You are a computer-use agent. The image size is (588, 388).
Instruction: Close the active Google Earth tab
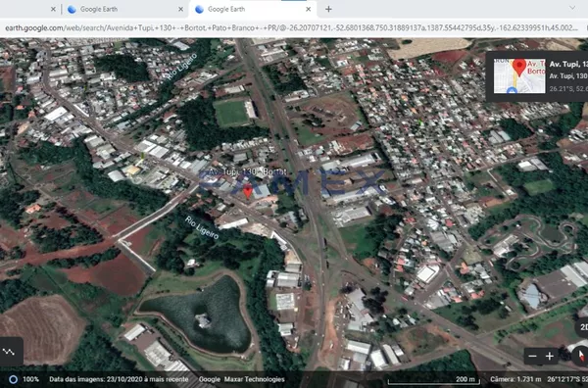pyautogui.click(x=309, y=9)
